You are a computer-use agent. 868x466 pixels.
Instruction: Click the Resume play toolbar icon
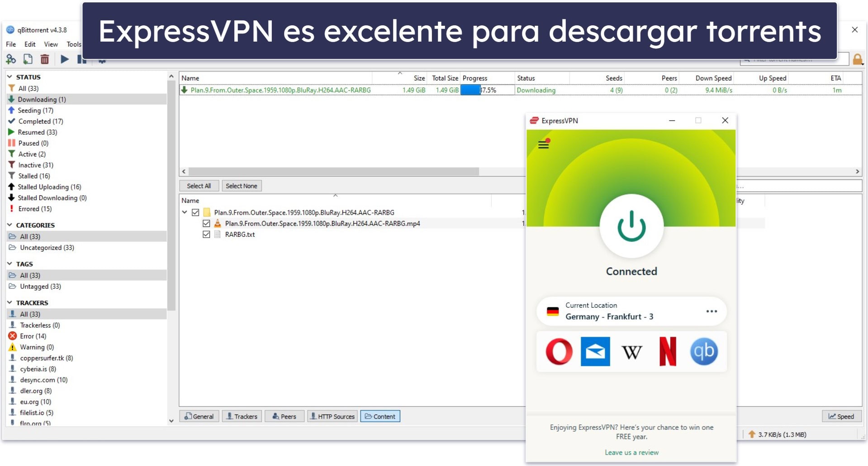65,59
